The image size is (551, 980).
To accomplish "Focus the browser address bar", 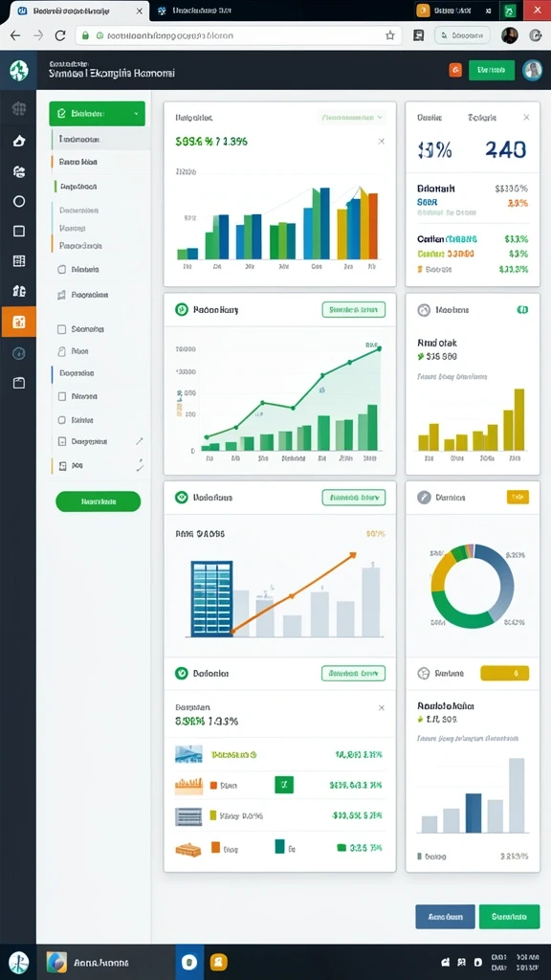I will coord(238,35).
